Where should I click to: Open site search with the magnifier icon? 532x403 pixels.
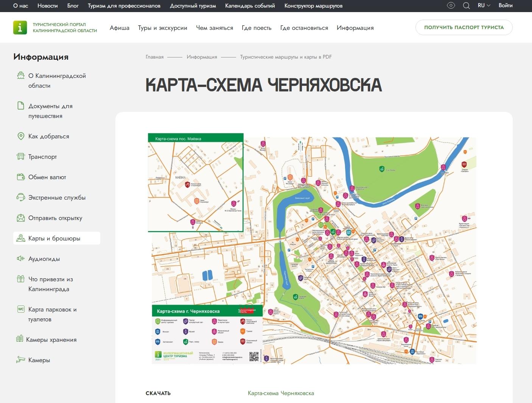tap(467, 6)
